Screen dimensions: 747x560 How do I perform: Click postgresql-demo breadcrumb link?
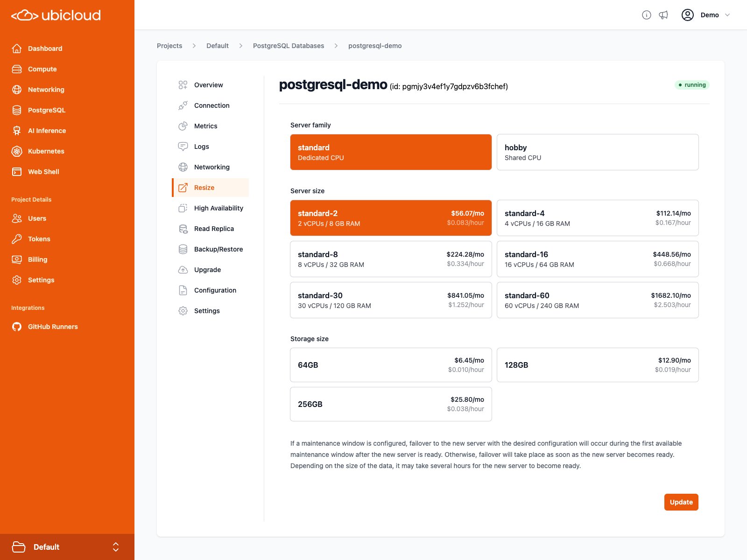(375, 46)
